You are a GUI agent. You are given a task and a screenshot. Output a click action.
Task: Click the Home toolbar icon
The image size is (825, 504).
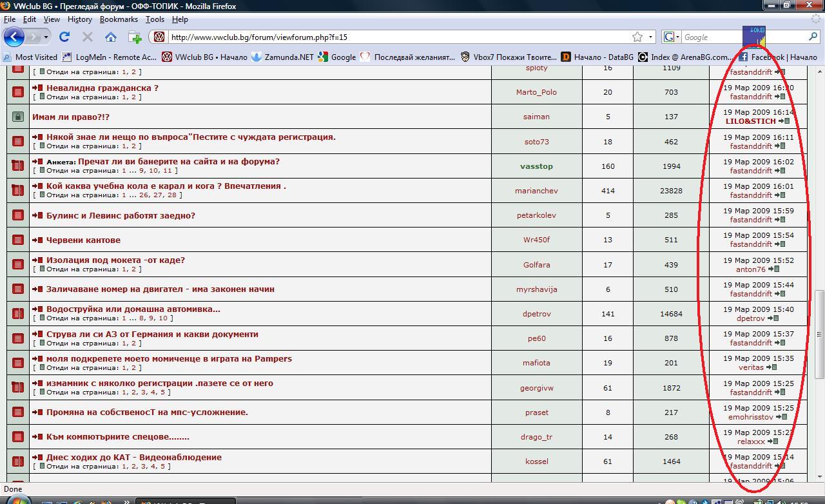[111, 37]
